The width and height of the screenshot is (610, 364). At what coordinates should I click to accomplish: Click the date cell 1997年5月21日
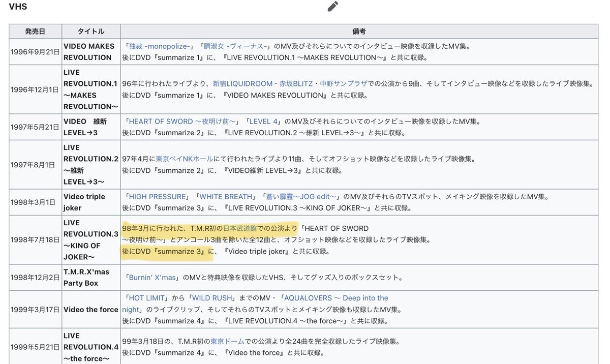click(36, 127)
